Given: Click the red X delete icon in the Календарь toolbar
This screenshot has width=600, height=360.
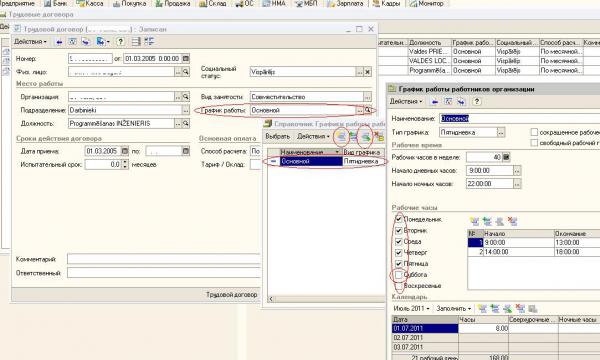Looking at the screenshot, I should pos(520,308).
